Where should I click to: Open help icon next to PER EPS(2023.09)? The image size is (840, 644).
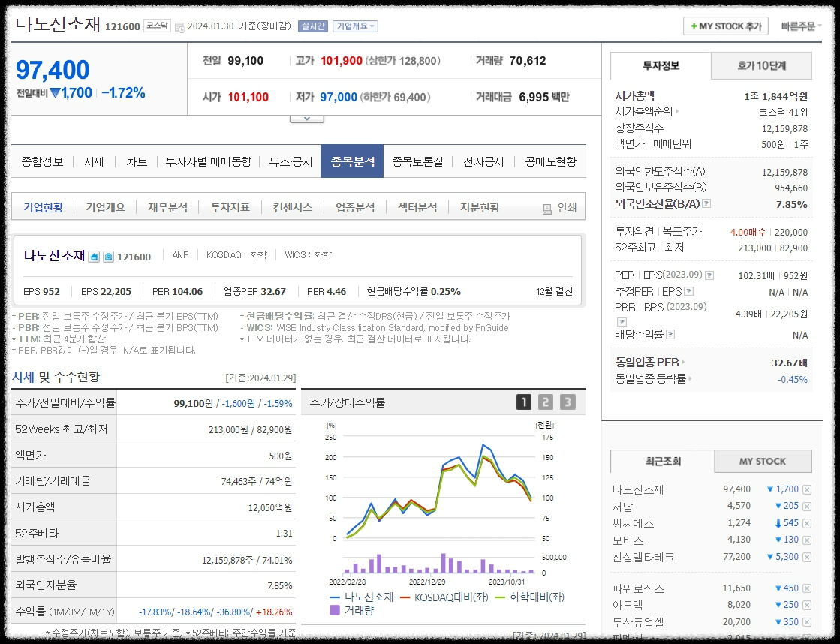[709, 275]
